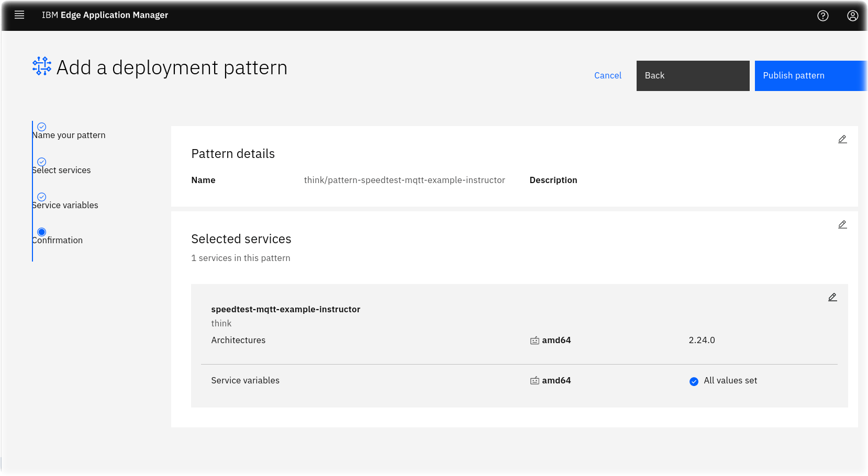Click the speedtest-mqtt-example-instructor service name
Screen dimensions: 868x476
coord(285,309)
